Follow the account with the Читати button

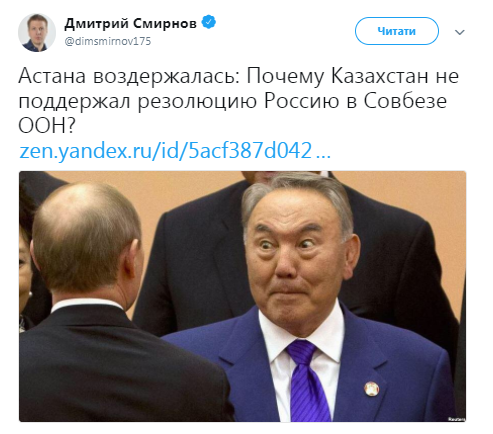pos(397,31)
